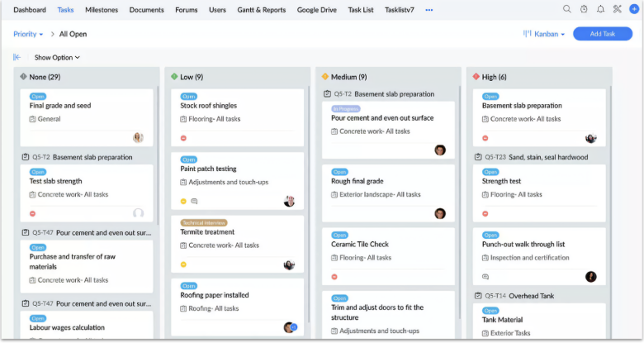The width and height of the screenshot is (644, 343).
Task: Click 'Flooring- All tasks' under Stock roof shingles
Action: pos(215,119)
